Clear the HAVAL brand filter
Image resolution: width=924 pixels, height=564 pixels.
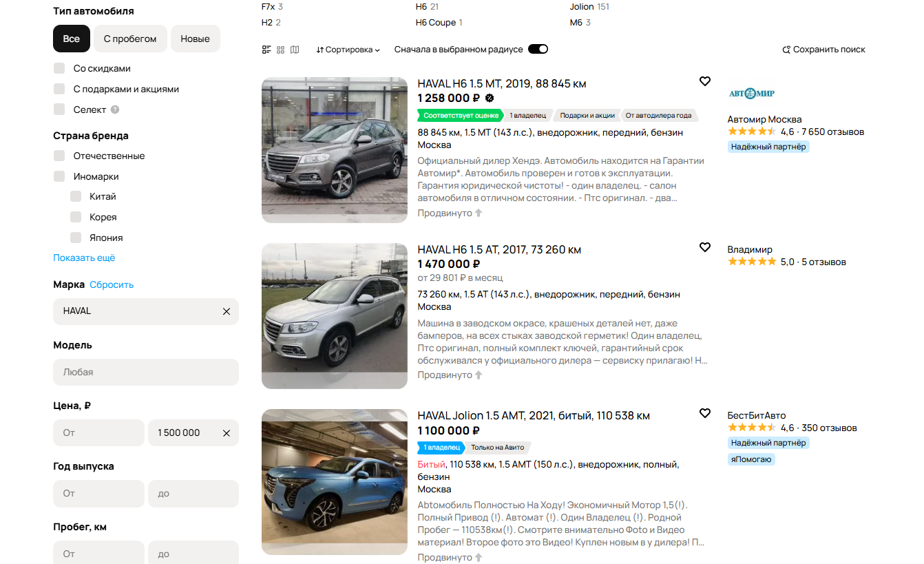[227, 311]
